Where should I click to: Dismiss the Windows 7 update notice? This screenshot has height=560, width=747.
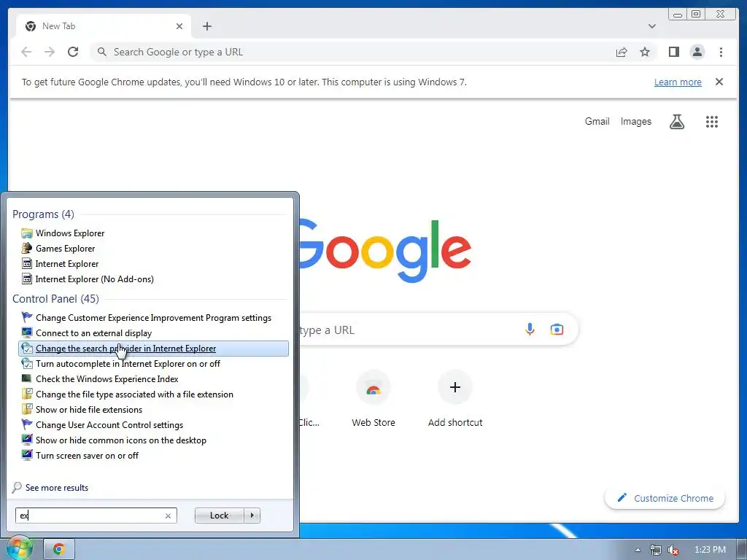[719, 82]
